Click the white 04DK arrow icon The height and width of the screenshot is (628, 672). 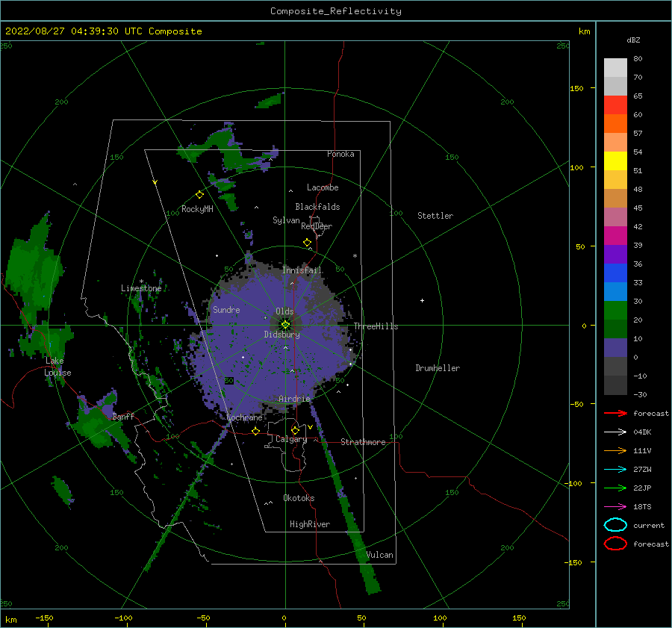tap(615, 432)
